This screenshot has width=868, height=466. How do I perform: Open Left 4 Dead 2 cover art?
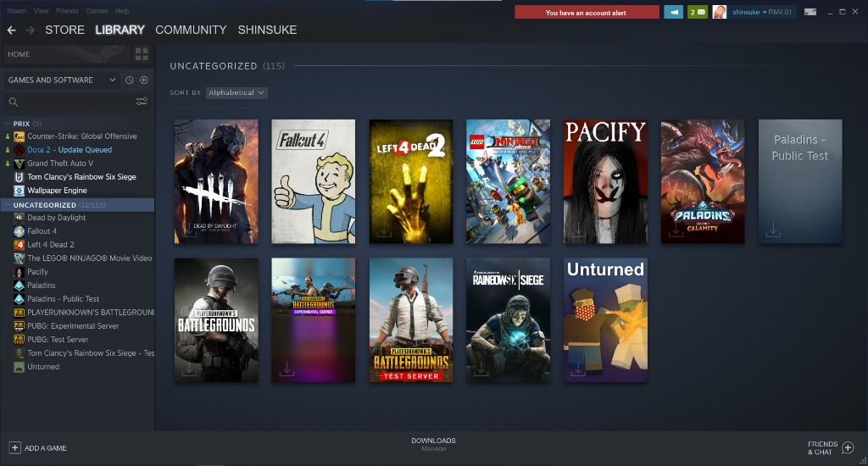pos(411,181)
